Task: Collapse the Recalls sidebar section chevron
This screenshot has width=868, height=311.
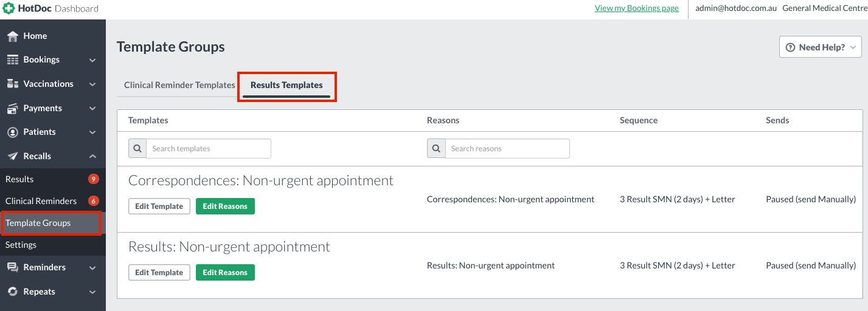Action: (x=92, y=156)
